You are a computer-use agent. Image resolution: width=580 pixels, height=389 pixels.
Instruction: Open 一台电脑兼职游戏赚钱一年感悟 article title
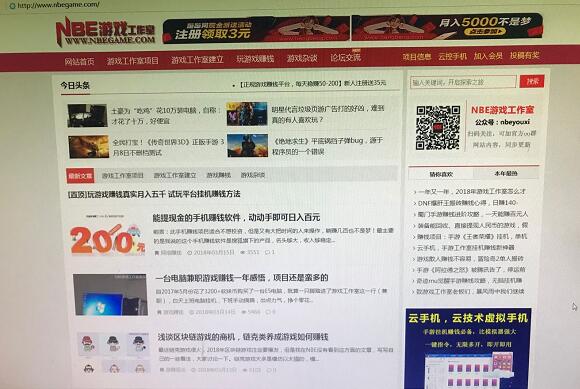pos(242,278)
